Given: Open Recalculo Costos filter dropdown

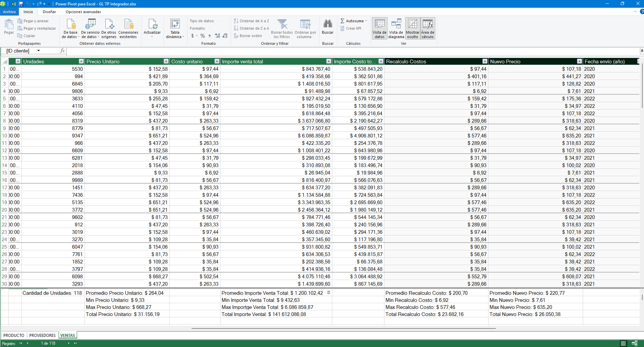Looking at the screenshot, I should [485, 61].
